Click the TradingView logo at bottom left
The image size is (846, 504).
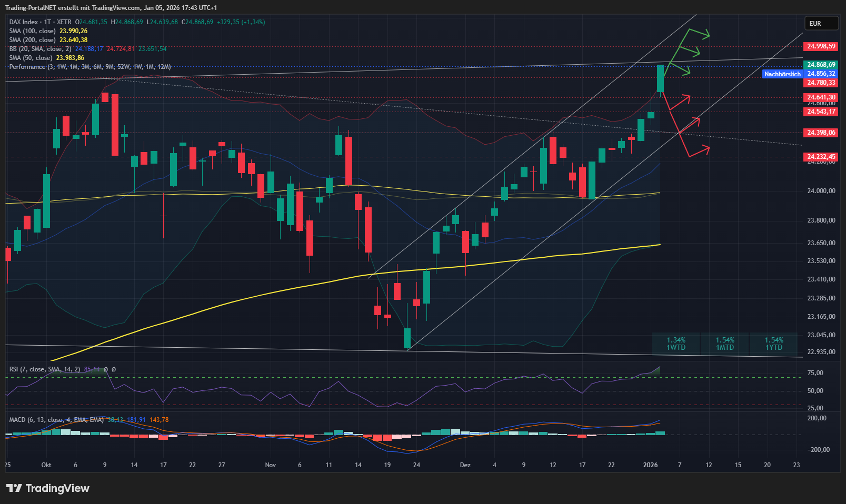[48, 488]
